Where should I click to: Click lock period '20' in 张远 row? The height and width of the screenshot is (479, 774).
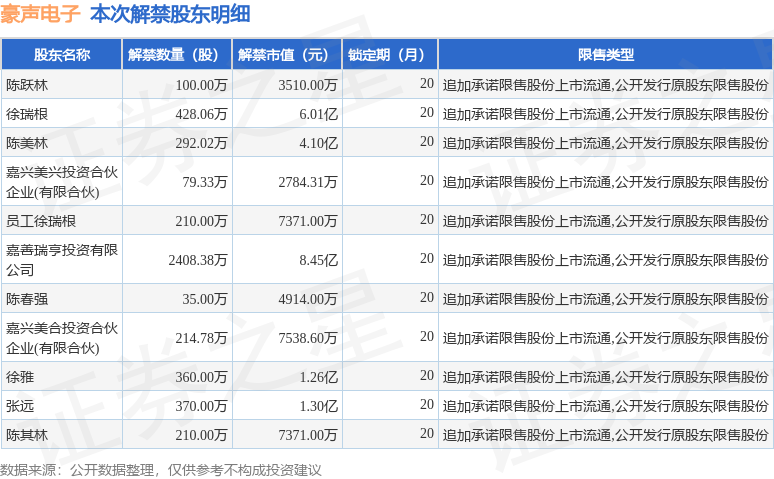click(x=427, y=404)
